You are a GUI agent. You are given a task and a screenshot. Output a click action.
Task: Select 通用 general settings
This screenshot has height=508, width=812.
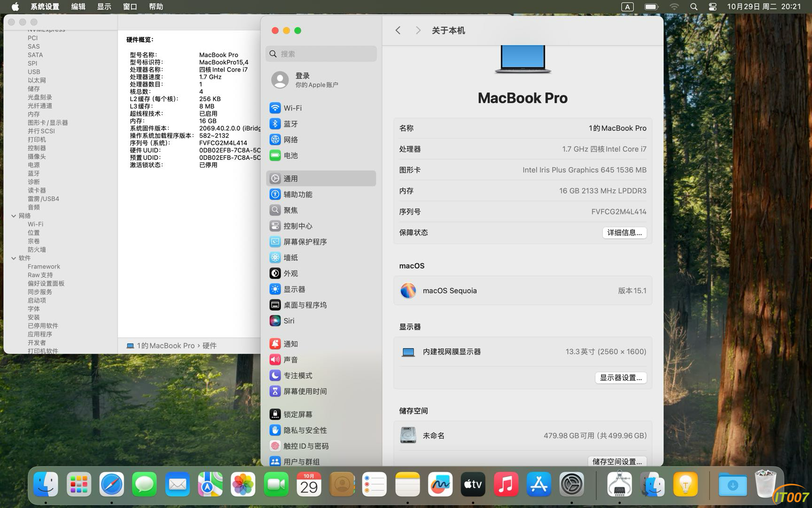coord(321,178)
